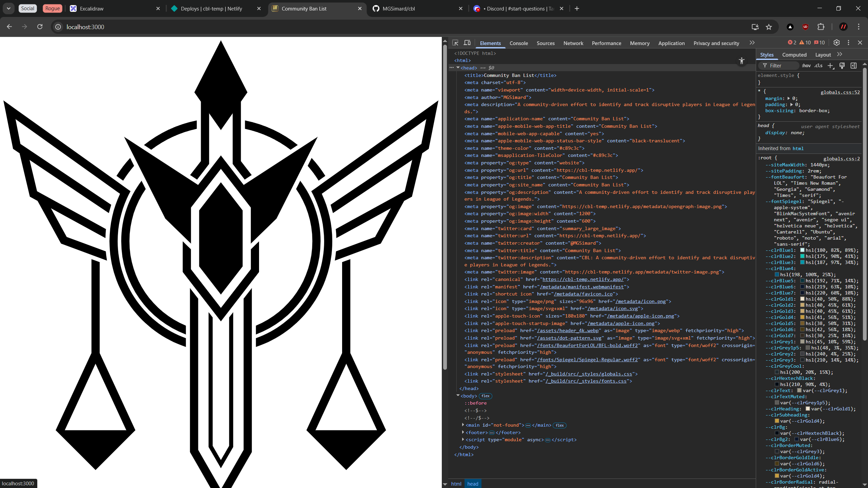Toggle :hov element state panel

(x=806, y=66)
